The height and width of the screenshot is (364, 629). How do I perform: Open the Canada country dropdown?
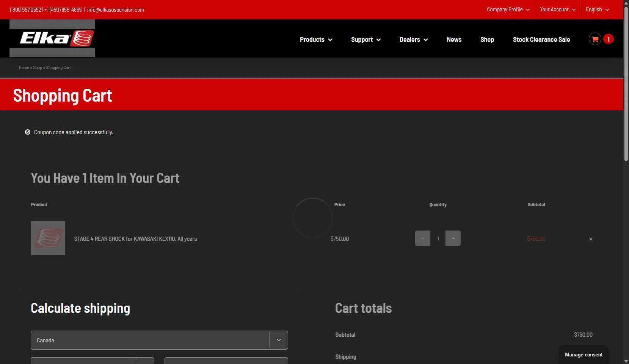click(x=159, y=340)
